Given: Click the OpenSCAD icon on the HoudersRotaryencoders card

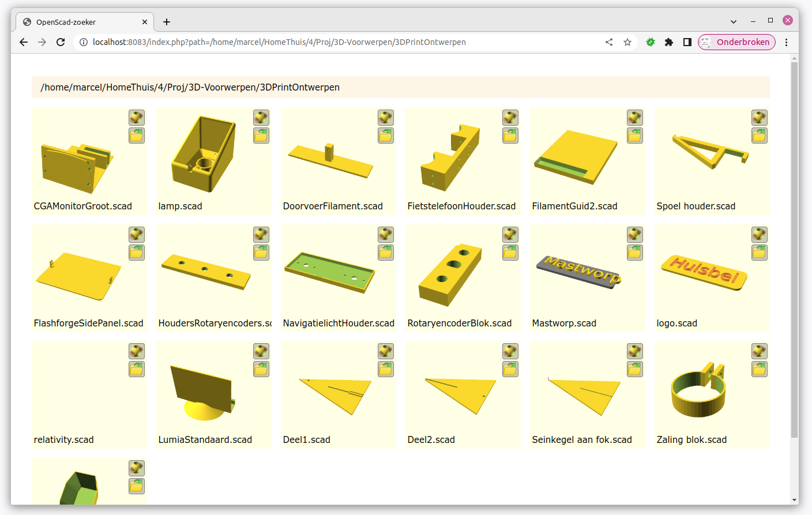Looking at the screenshot, I should pyautogui.click(x=261, y=235).
